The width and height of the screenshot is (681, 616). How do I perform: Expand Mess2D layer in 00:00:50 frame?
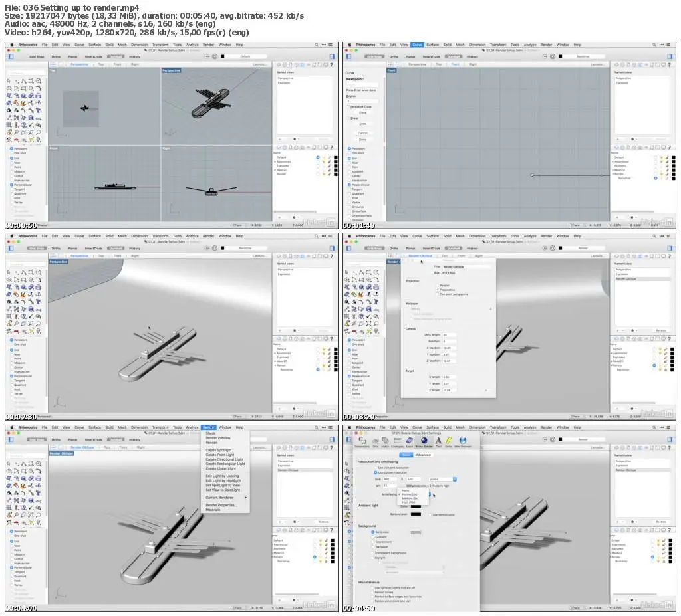[275, 170]
